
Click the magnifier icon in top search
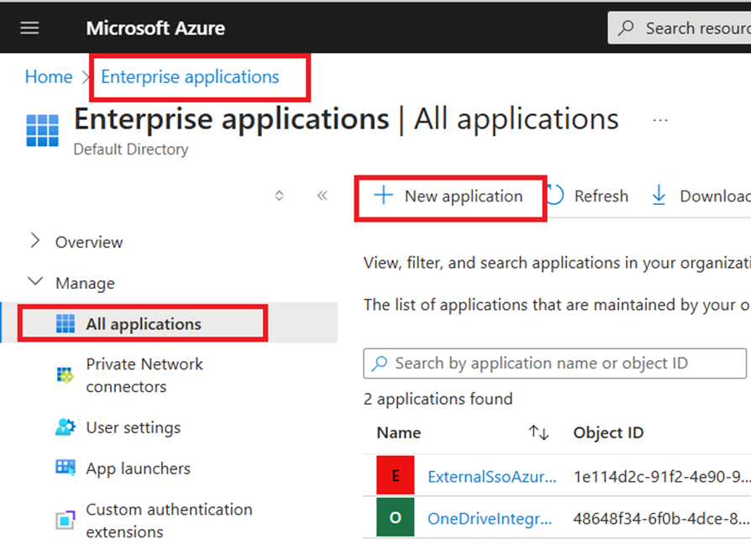(626, 29)
